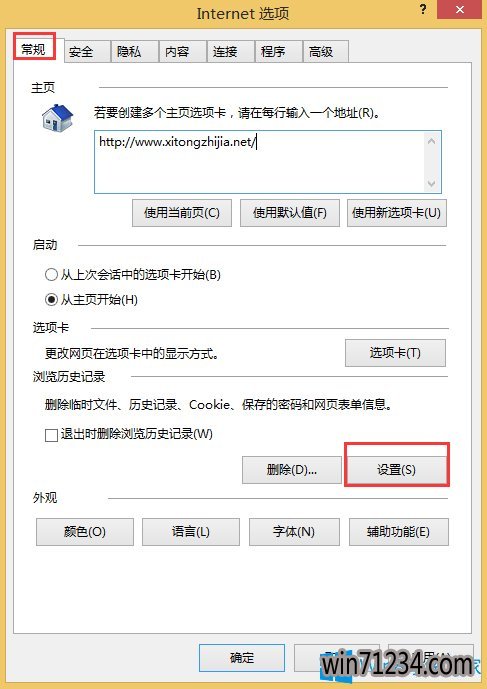Image resolution: width=487 pixels, height=689 pixels.
Task: Open the 隐私 tab
Action: coord(135,51)
